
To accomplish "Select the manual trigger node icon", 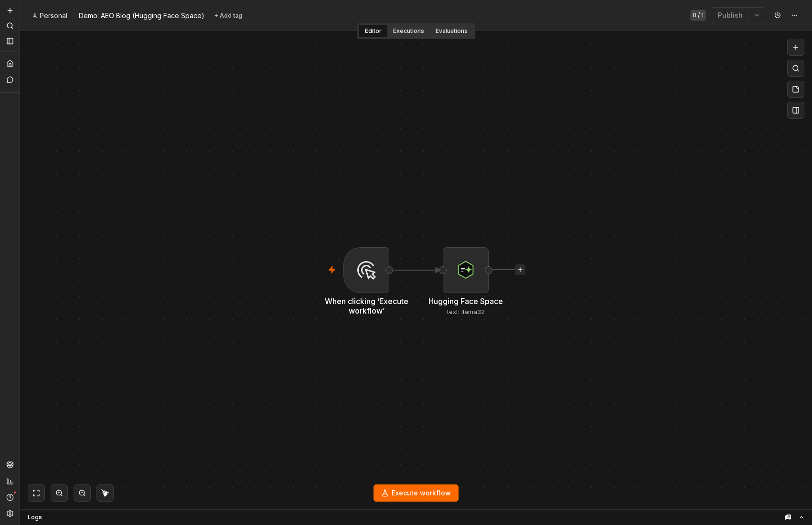I will click(366, 270).
